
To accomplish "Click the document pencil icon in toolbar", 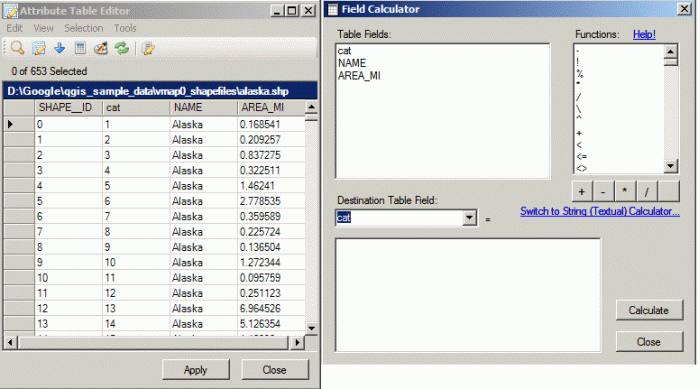I will click(x=148, y=48).
